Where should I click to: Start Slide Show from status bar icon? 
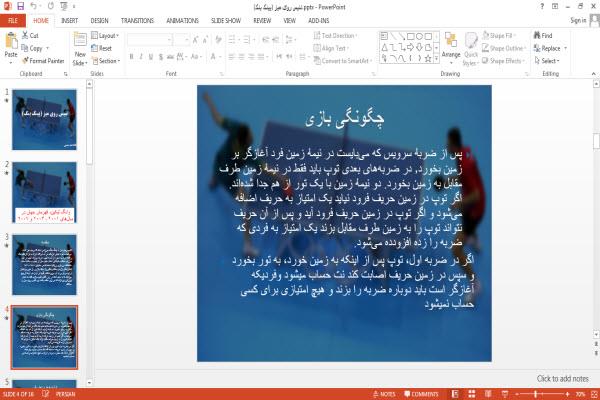pos(505,394)
